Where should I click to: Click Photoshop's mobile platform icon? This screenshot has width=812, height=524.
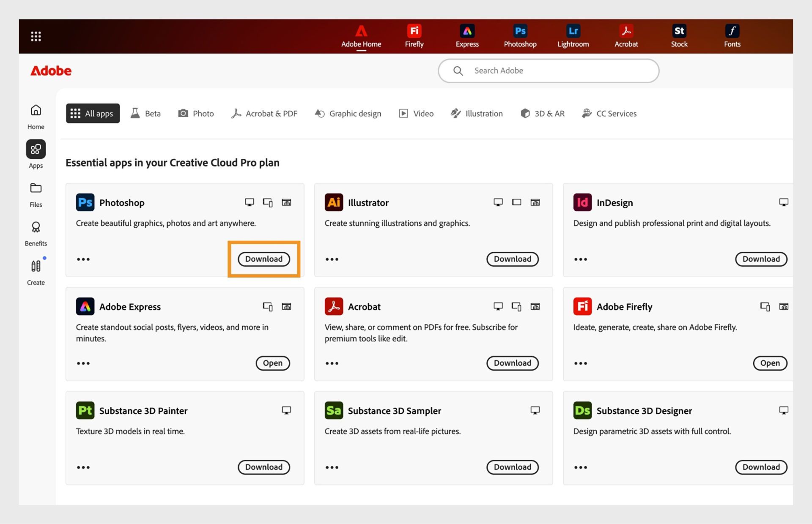click(x=268, y=202)
